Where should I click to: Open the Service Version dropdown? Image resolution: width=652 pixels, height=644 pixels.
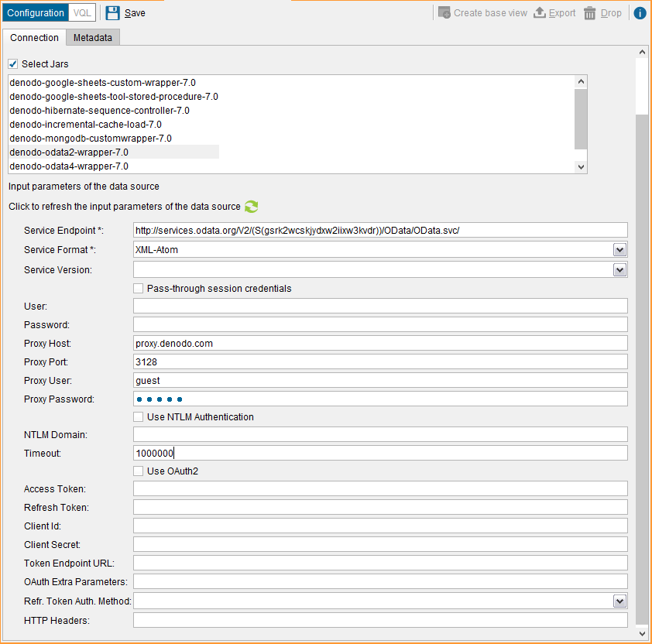pyautogui.click(x=619, y=270)
